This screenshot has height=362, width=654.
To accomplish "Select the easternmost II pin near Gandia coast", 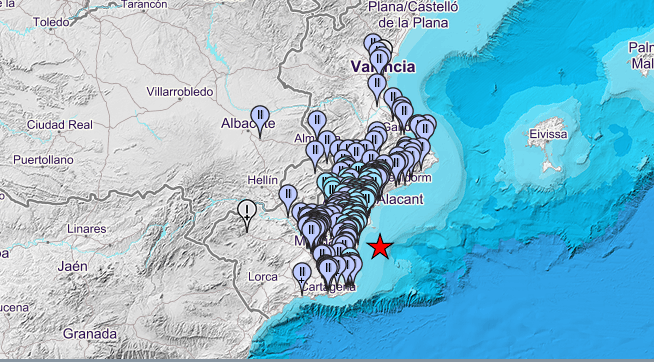I will click(425, 131).
